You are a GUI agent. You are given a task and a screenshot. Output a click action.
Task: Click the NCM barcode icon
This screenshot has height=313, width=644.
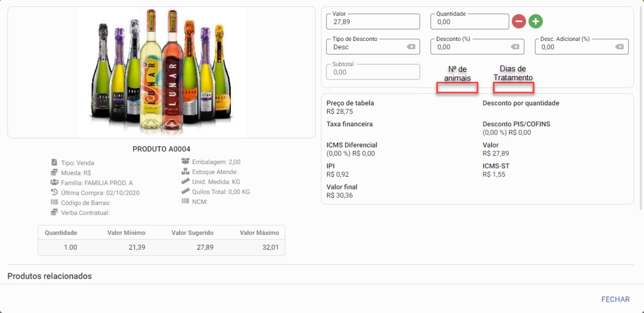tap(185, 202)
